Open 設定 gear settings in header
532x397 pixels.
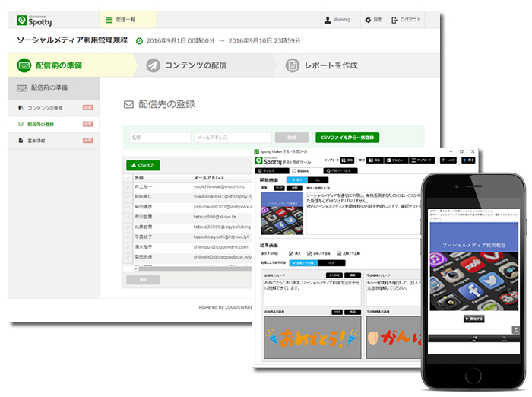[373, 20]
